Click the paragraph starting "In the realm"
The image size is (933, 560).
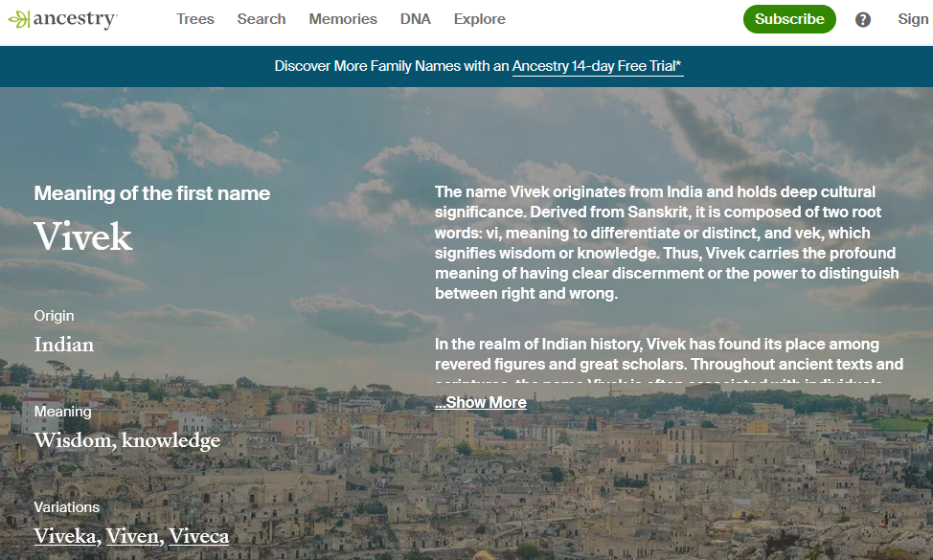668,354
